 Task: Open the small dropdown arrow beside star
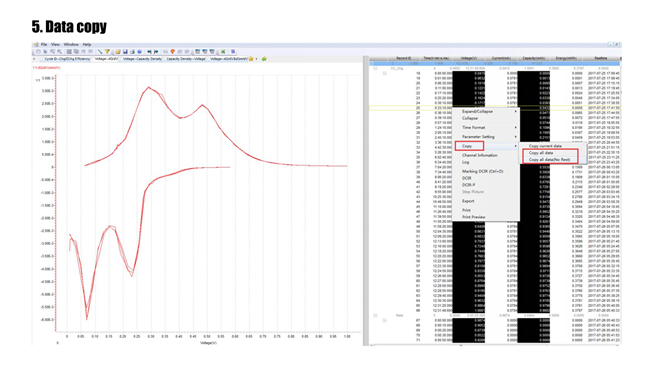pyautogui.click(x=257, y=59)
